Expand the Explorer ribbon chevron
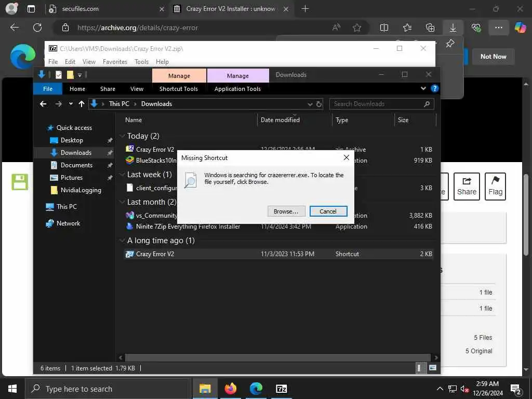532x399 pixels. tap(423, 88)
